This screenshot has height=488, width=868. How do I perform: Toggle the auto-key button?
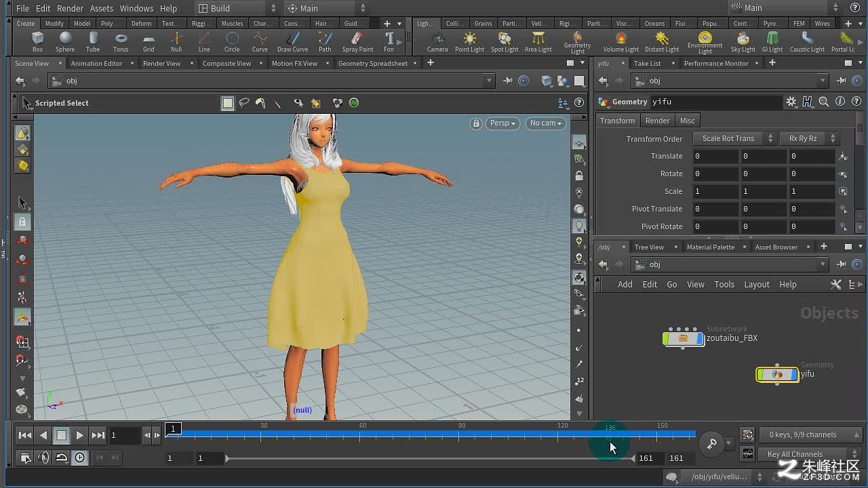(712, 444)
